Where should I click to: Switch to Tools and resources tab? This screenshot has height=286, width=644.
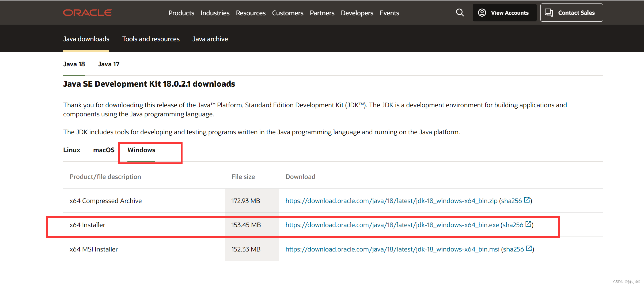151,39
